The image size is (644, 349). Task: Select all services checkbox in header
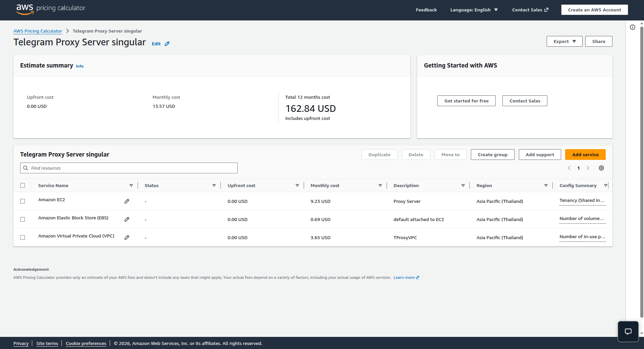pos(22,185)
